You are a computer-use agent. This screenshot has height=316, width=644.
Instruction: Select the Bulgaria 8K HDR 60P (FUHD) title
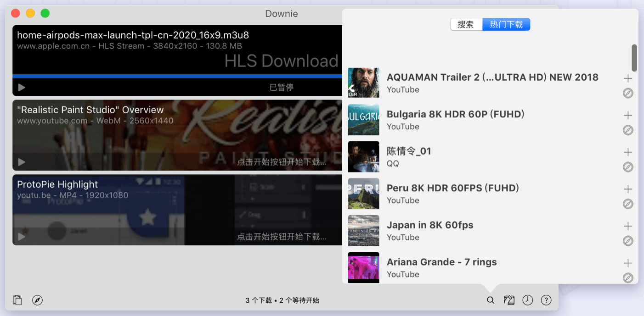[x=456, y=114]
